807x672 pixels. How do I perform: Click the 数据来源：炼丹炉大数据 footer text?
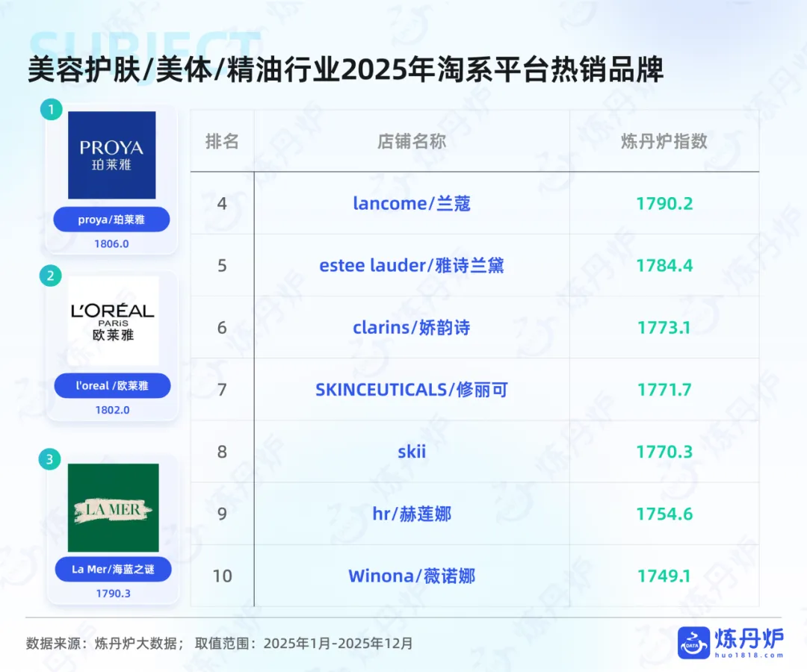point(105,643)
